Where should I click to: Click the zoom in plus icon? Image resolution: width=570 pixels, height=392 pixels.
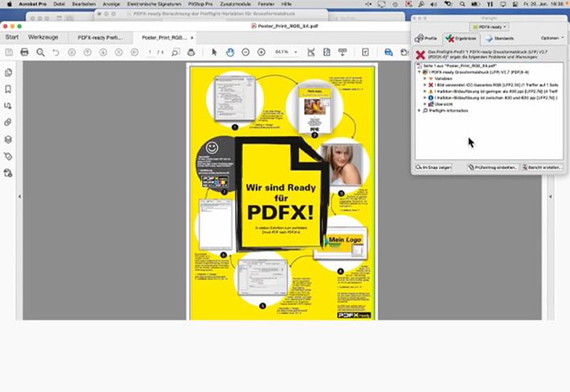pos(261,52)
